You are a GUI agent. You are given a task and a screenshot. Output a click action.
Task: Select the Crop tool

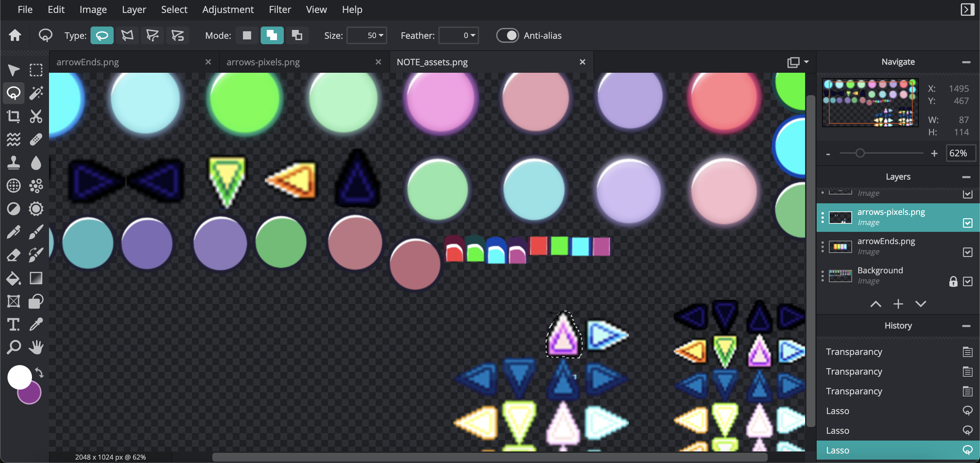point(14,116)
